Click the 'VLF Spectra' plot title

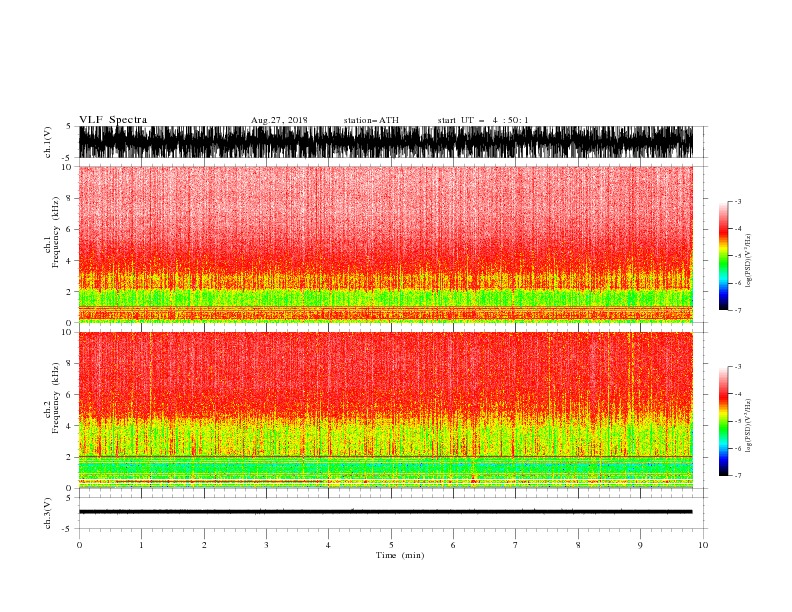[113, 120]
